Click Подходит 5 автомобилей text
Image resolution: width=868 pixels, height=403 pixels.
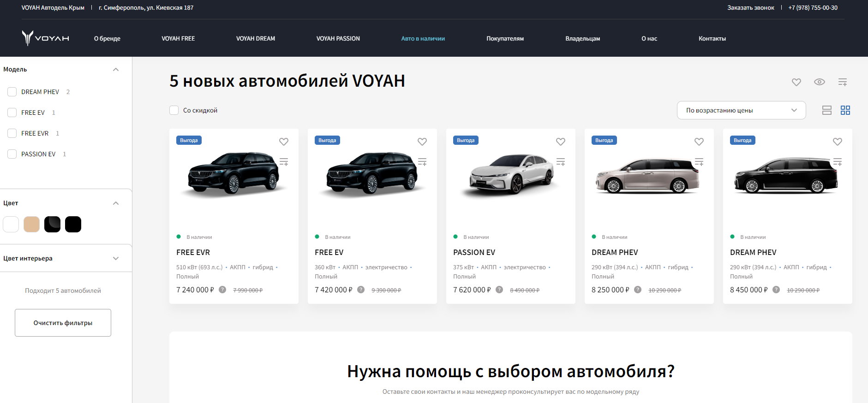(63, 290)
